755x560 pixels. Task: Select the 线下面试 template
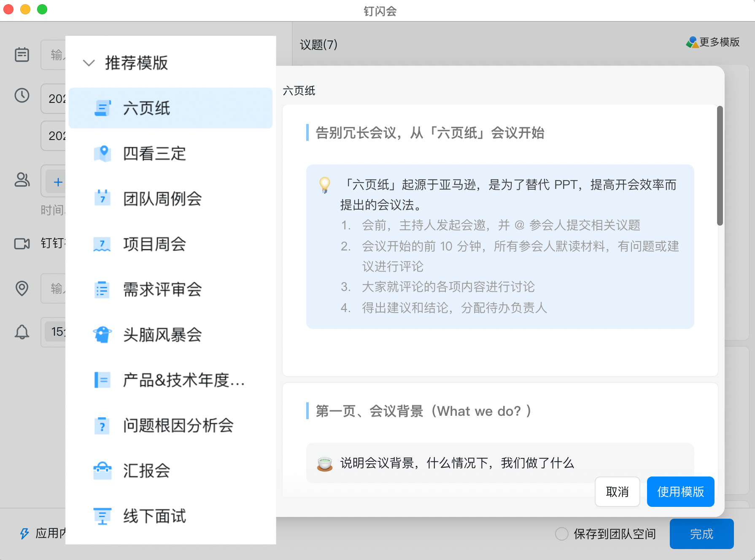coord(170,516)
